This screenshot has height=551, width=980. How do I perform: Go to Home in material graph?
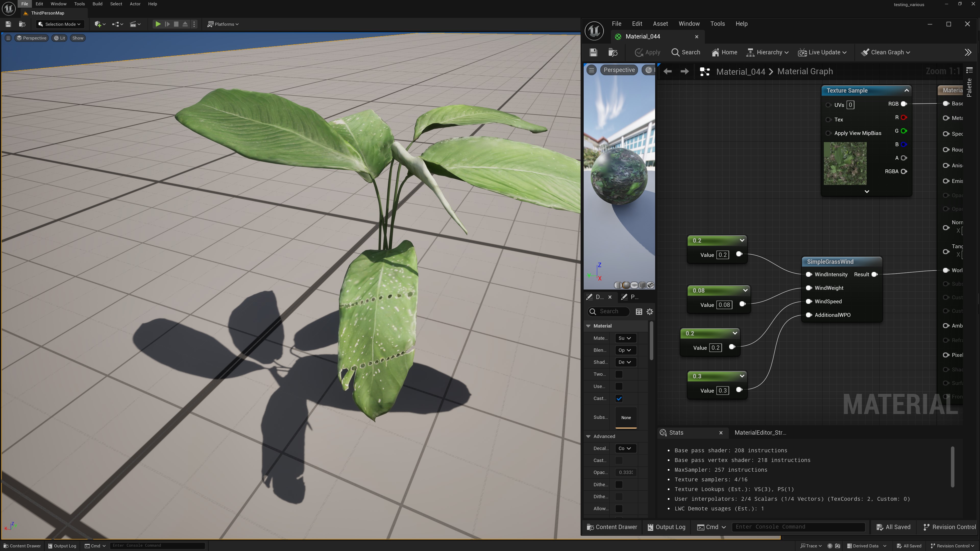pyautogui.click(x=724, y=53)
